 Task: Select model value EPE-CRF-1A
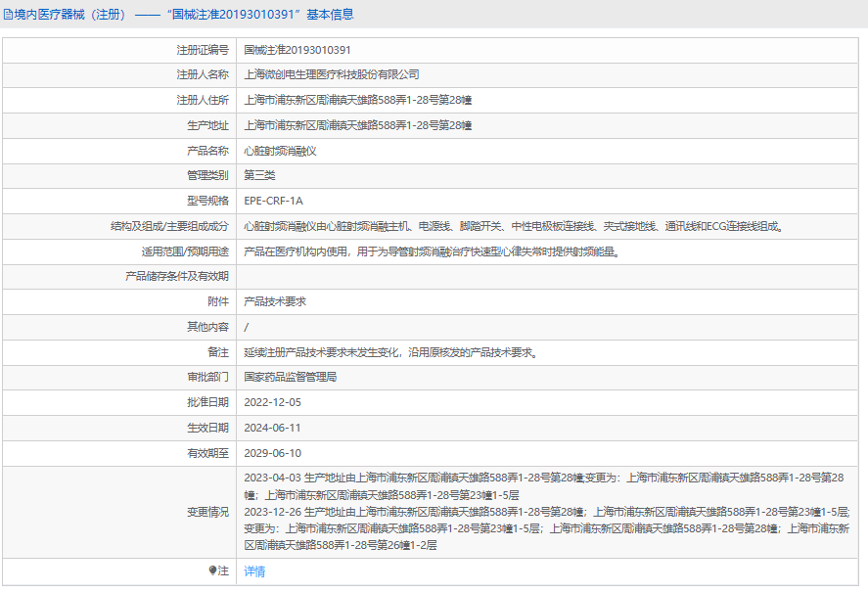tap(273, 201)
